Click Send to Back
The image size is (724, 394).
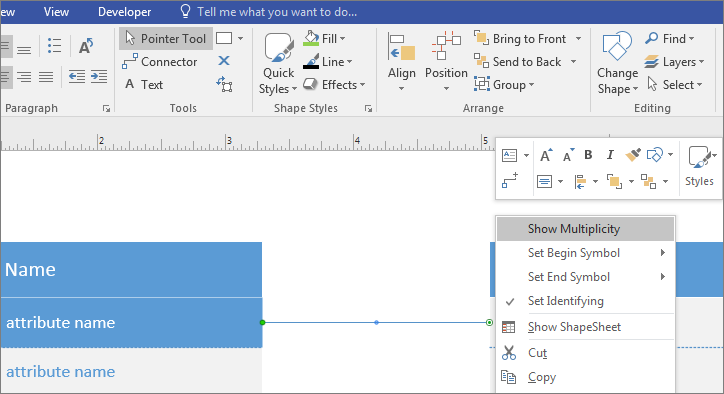point(517,62)
